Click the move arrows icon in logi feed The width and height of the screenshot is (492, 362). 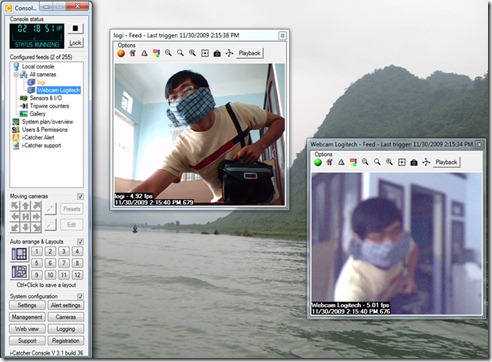coord(229,53)
